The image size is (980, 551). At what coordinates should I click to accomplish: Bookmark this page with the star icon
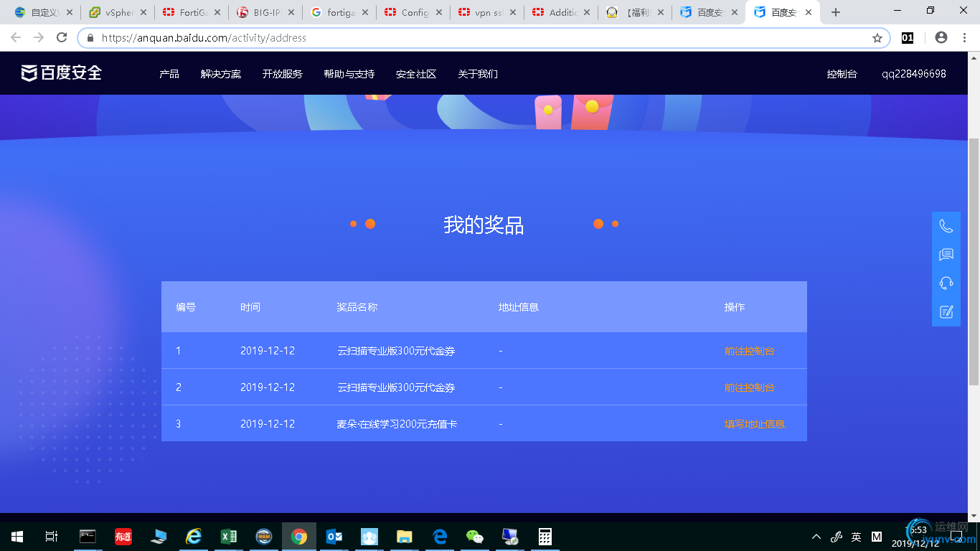pos(877,38)
